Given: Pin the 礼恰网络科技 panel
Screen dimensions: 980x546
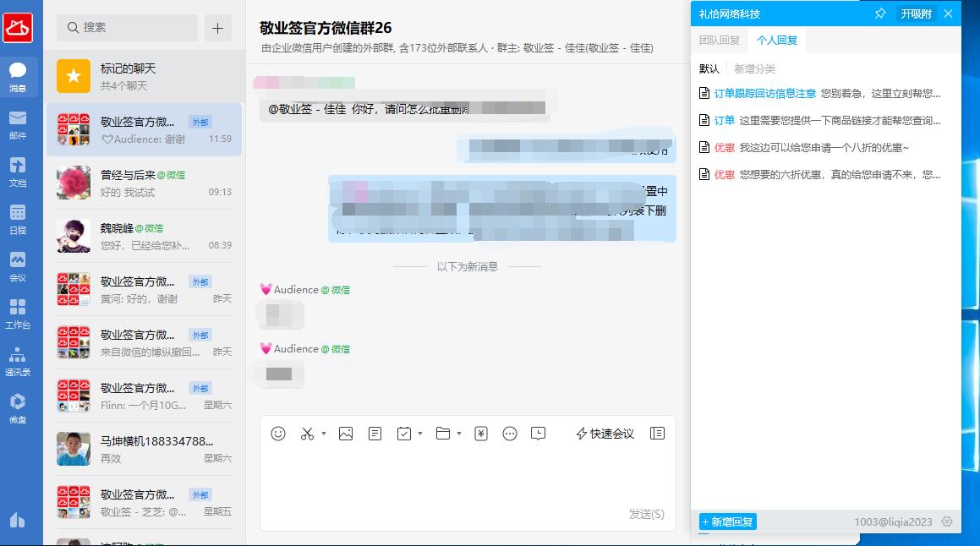Looking at the screenshot, I should click(x=879, y=14).
